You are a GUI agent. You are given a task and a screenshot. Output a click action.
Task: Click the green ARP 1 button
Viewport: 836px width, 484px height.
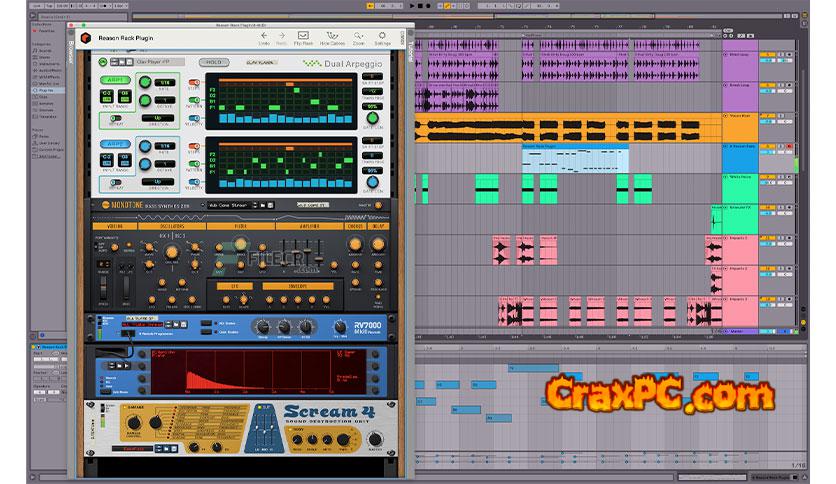coord(115,80)
